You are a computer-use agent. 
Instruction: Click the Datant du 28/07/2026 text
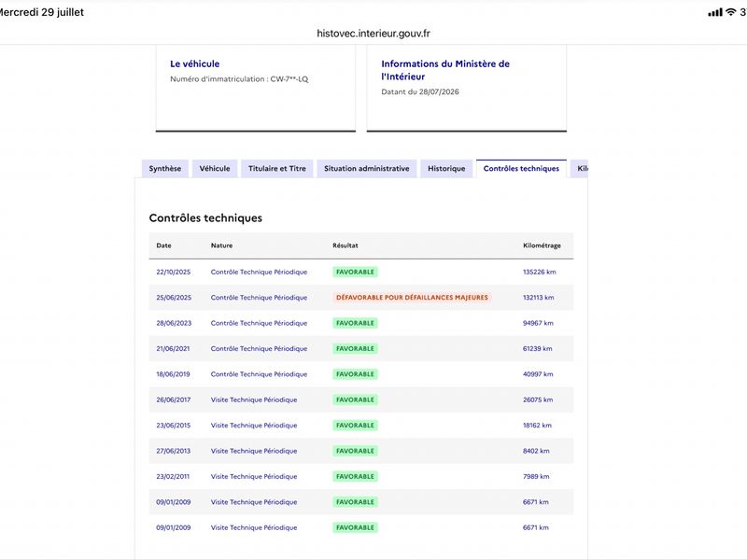tap(420, 91)
